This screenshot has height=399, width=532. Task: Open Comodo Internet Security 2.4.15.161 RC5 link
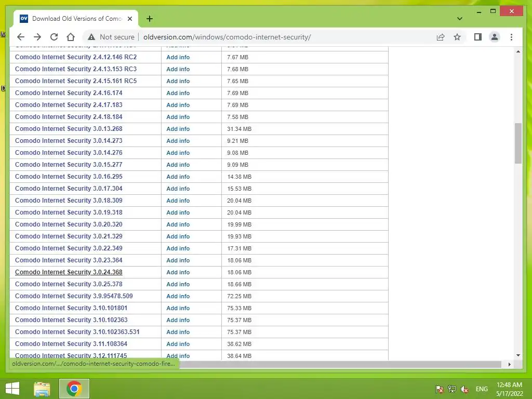[x=76, y=81]
